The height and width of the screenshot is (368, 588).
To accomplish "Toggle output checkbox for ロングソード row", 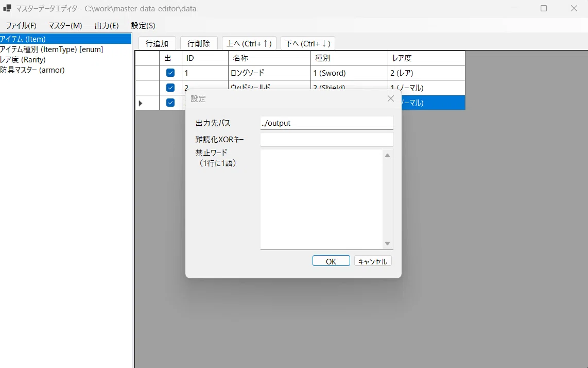I will point(170,73).
